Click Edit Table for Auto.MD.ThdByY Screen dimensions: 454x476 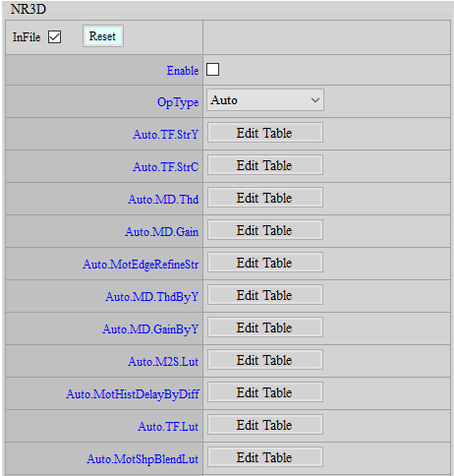265,295
